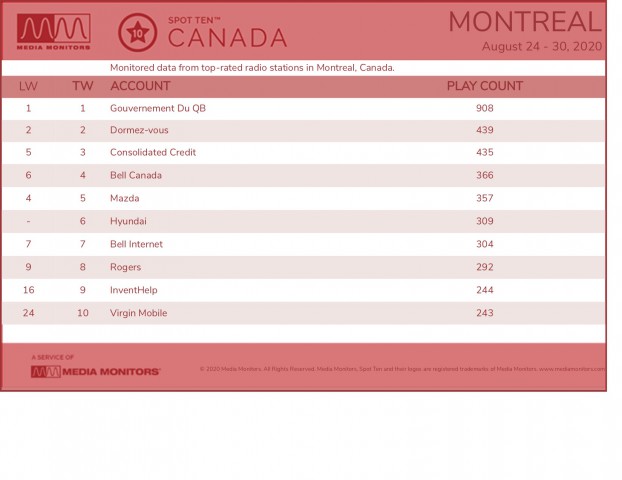This screenshot has height=480, width=622.
Task: Open the www.mediamonitors.com link in the footer
Action: 572,369
